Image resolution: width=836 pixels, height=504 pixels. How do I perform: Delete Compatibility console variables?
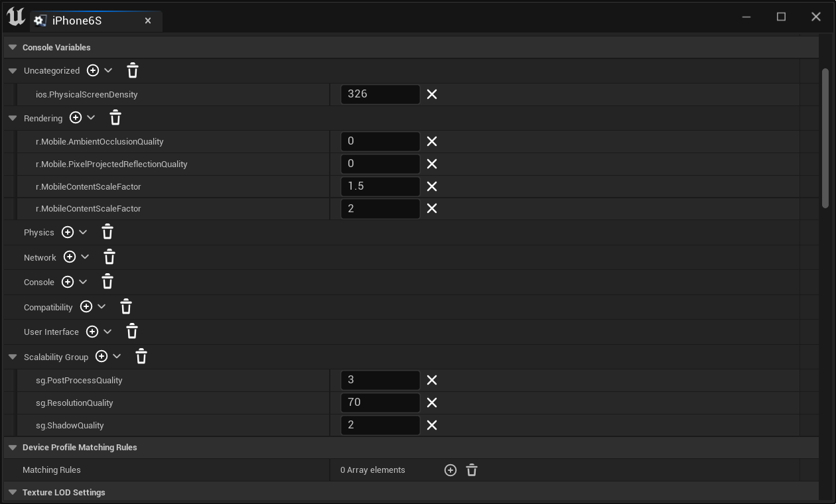pyautogui.click(x=126, y=307)
